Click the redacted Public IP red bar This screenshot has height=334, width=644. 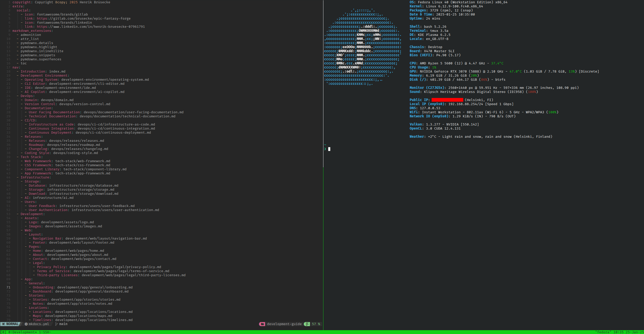pyautogui.click(x=447, y=100)
